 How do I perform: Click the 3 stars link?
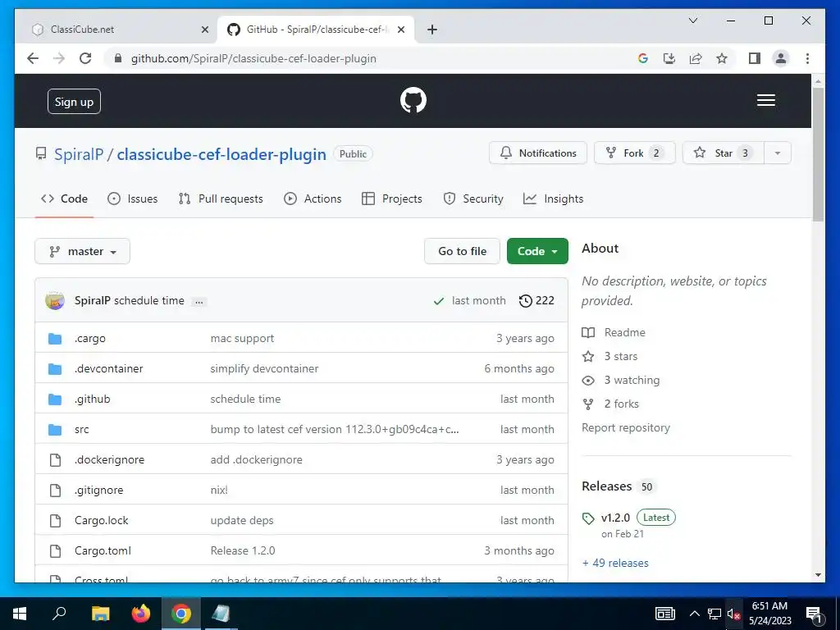tap(610, 356)
